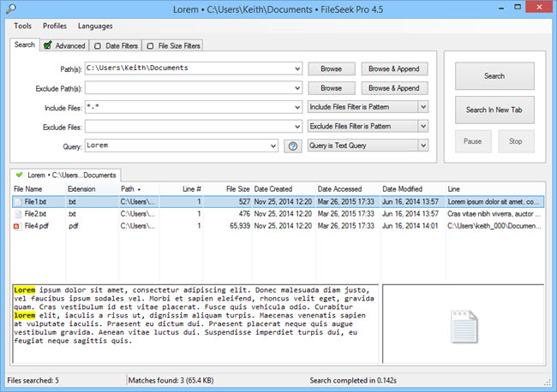Image resolution: width=557 pixels, height=392 pixels.
Task: Sort by Extension column header
Action: [x=93, y=189]
